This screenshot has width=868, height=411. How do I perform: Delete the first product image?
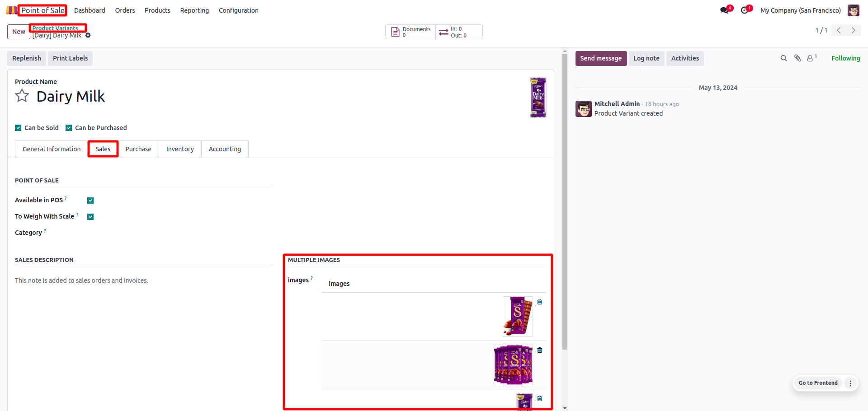[x=540, y=302]
